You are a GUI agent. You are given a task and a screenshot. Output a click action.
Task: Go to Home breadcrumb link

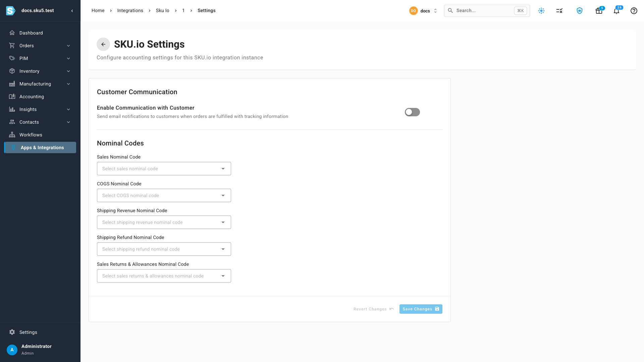click(x=98, y=11)
